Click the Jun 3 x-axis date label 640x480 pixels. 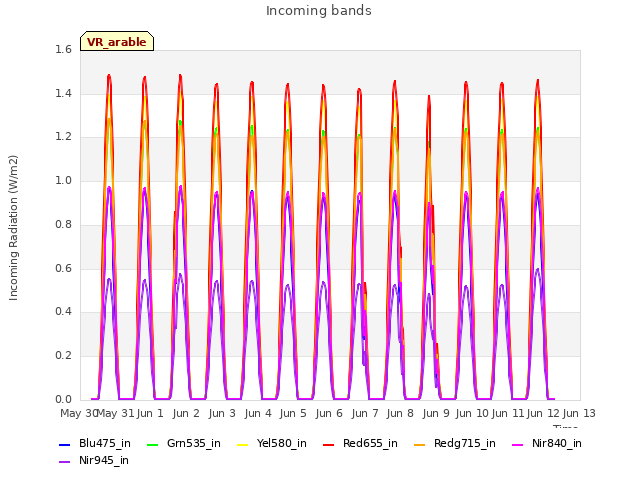(x=222, y=413)
